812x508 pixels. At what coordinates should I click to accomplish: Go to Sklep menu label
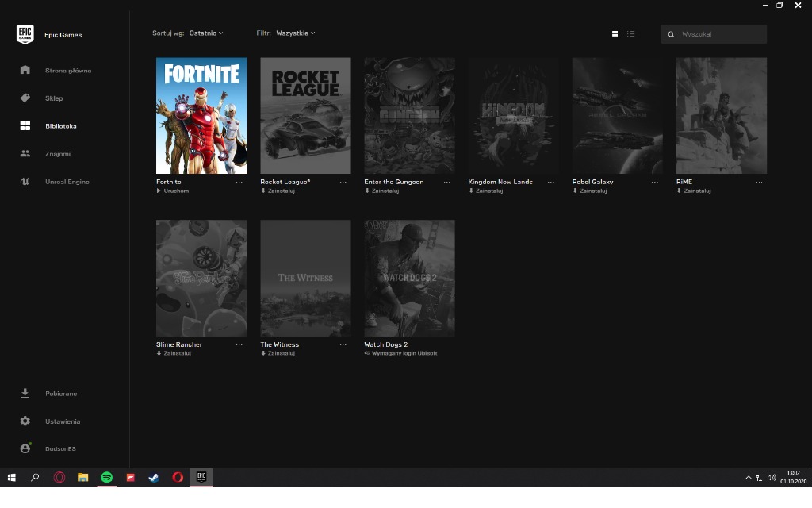tap(54, 98)
